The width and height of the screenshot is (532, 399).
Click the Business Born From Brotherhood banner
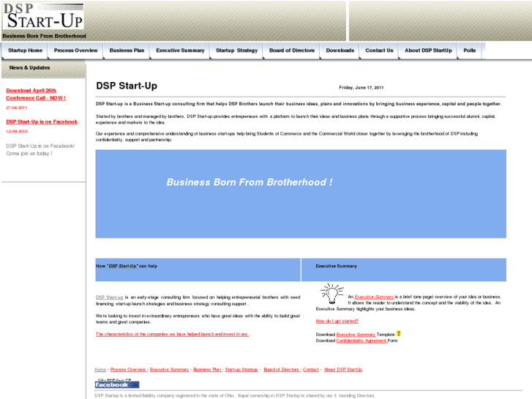tap(301, 193)
